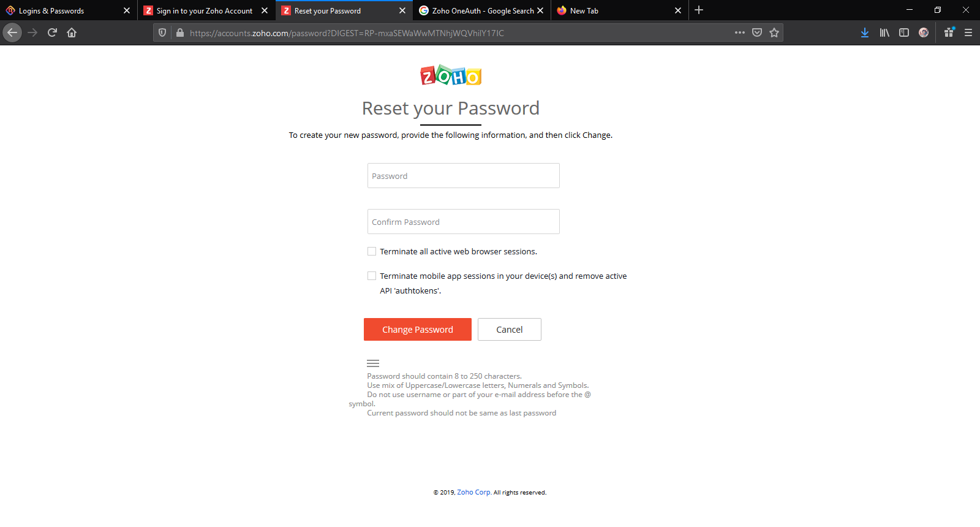The height and width of the screenshot is (527, 980).
Task: Click the Change Password button
Action: (x=418, y=330)
